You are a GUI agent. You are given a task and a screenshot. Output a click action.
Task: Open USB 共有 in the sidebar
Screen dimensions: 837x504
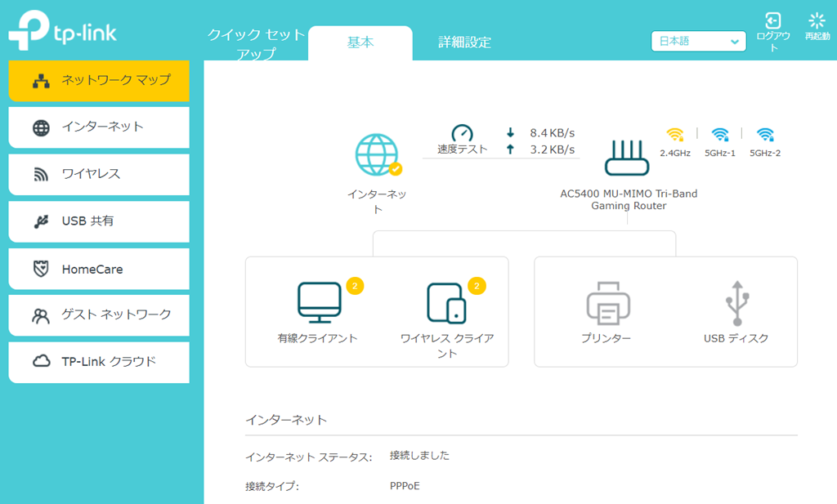pos(99,221)
